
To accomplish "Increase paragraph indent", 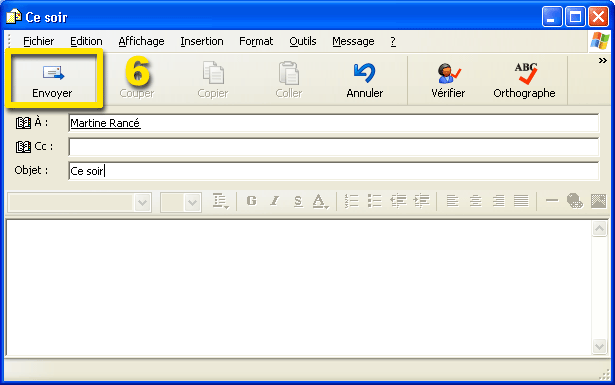I will point(421,201).
